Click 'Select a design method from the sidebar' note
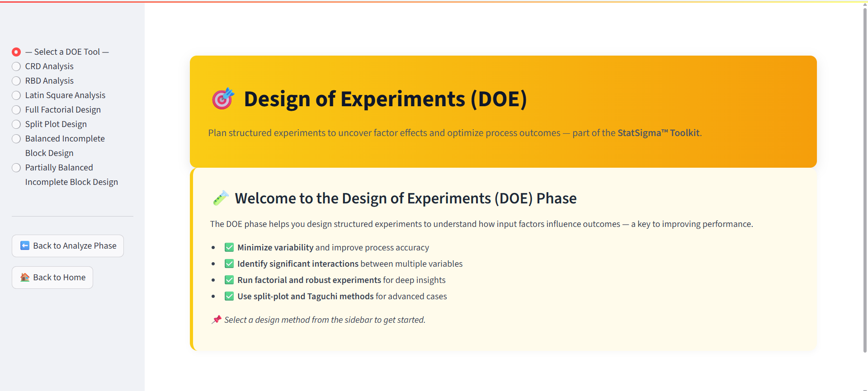The image size is (868, 391). (x=325, y=320)
